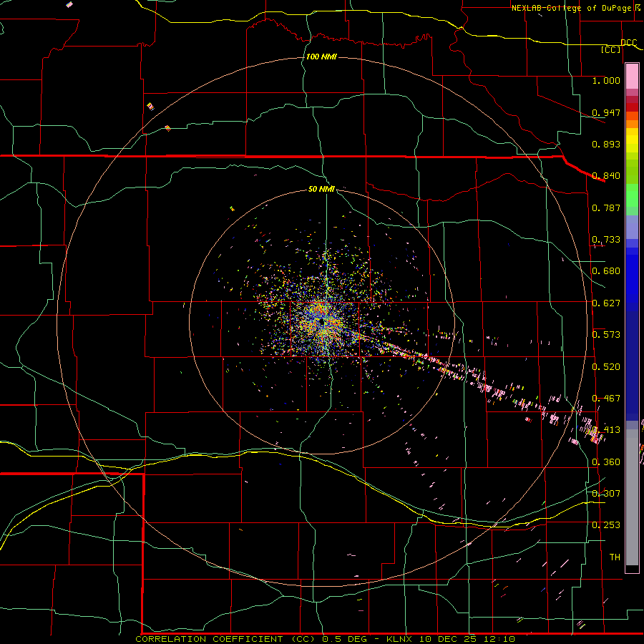Select the 0.467 legend value

point(606,399)
